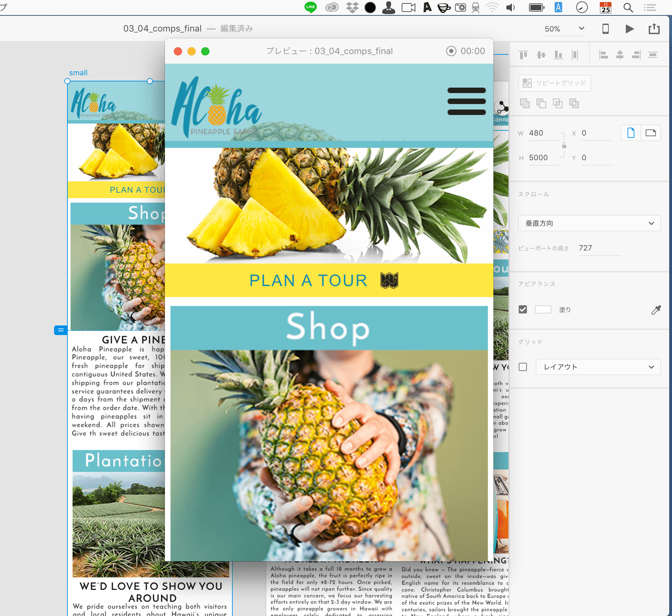Distribute objects vertically
The width and height of the screenshot is (672, 616).
click(x=653, y=55)
